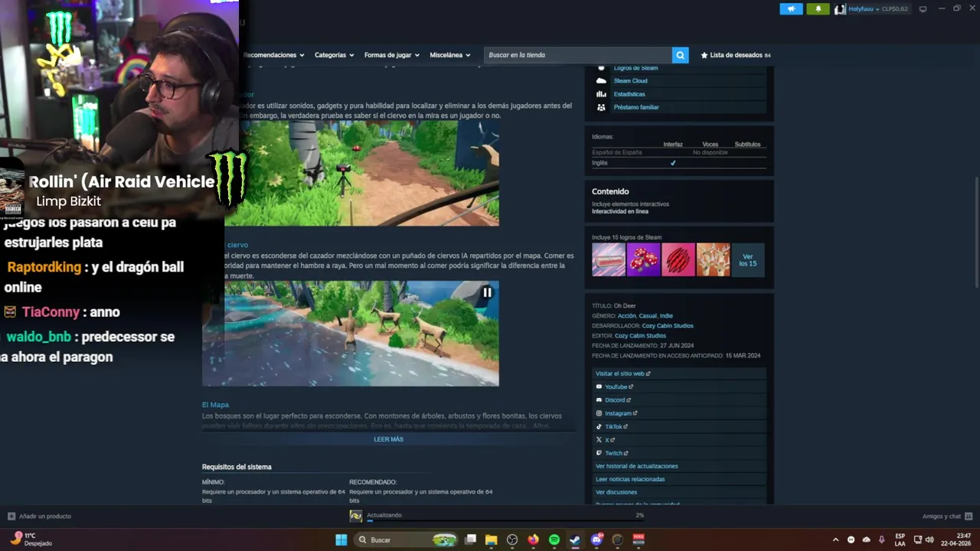
Task: Open Discord from taskbar
Action: (x=596, y=540)
